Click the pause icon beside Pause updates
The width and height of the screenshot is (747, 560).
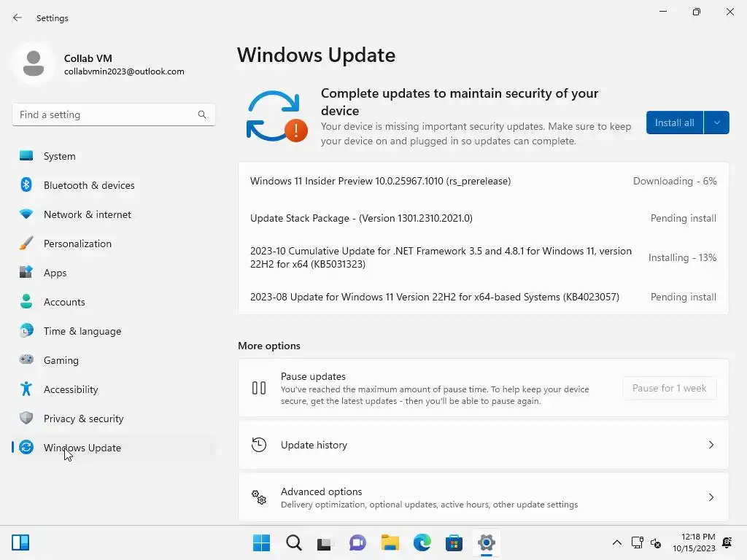(x=259, y=388)
